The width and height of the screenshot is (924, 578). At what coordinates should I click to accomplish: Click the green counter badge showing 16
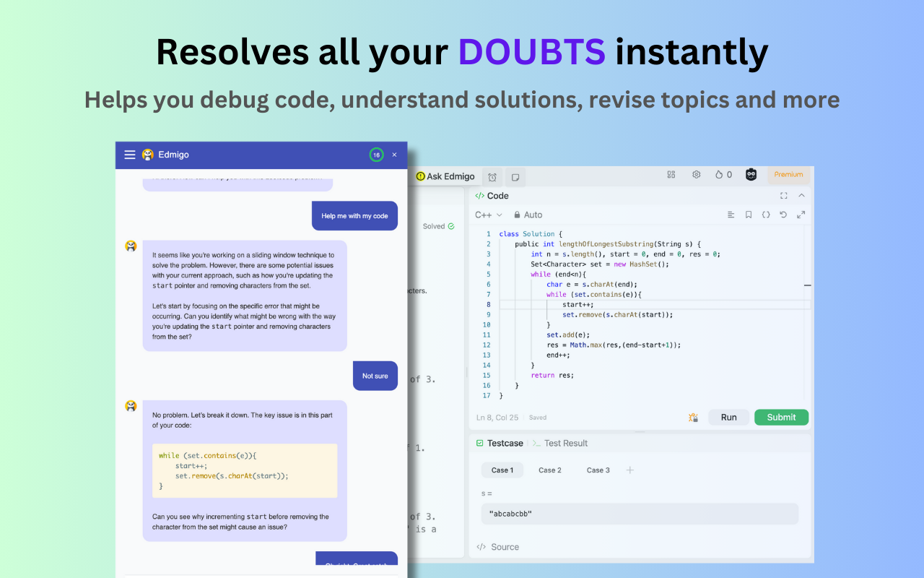click(x=376, y=155)
